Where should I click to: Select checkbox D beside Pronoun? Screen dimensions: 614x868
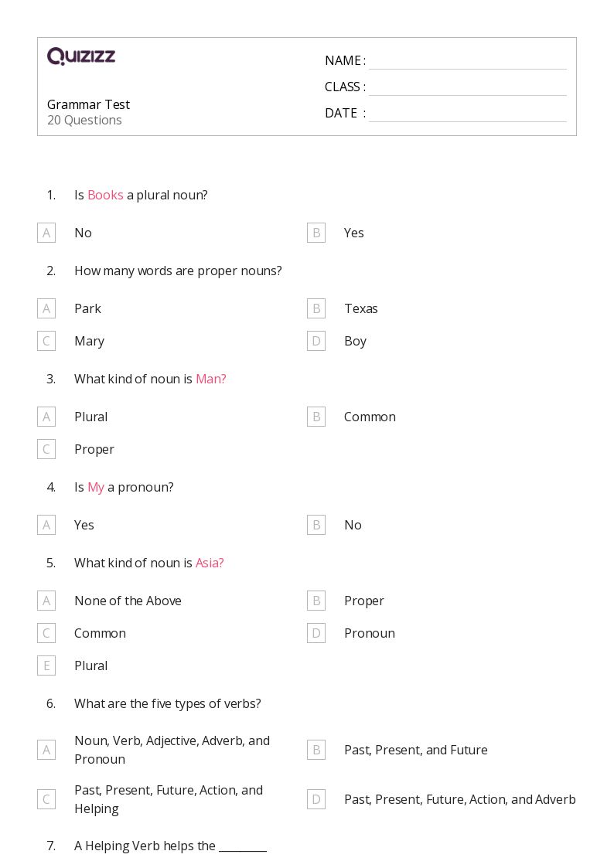click(x=316, y=633)
